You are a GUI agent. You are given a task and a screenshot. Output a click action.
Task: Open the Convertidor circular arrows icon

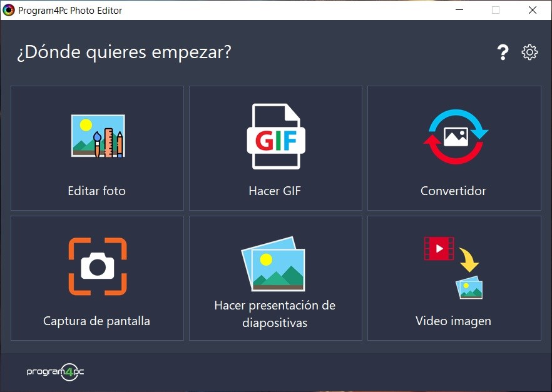pyautogui.click(x=456, y=137)
